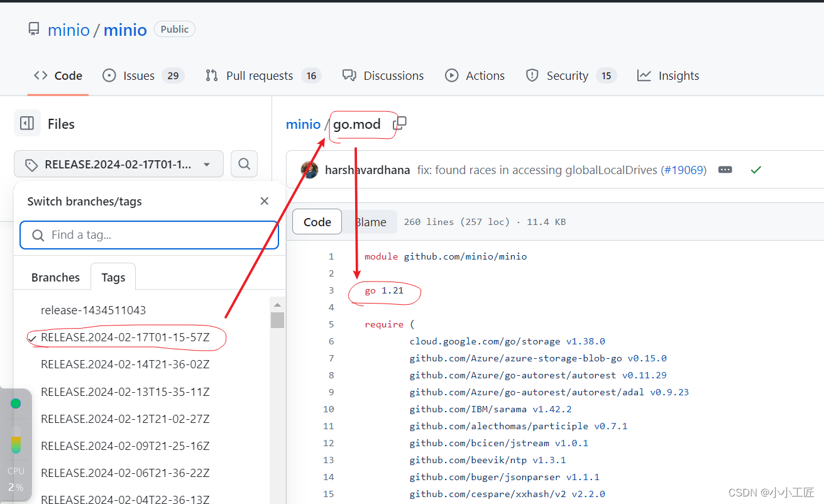Click the CPU monitor widget
Screen dimensions: 824x504
pyautogui.click(x=16, y=446)
